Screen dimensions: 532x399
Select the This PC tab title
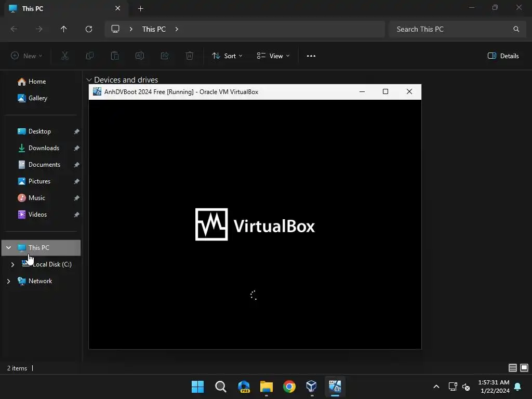click(x=33, y=9)
